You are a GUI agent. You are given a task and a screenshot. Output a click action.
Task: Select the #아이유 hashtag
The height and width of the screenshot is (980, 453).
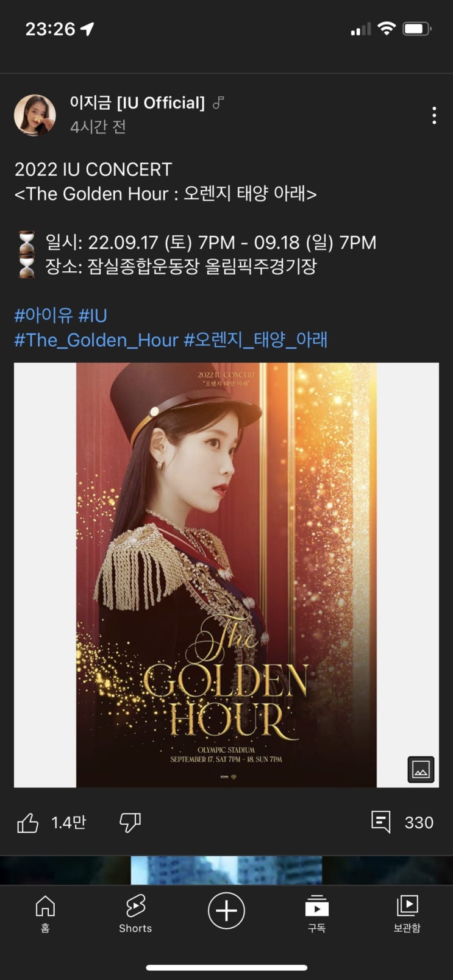43,316
